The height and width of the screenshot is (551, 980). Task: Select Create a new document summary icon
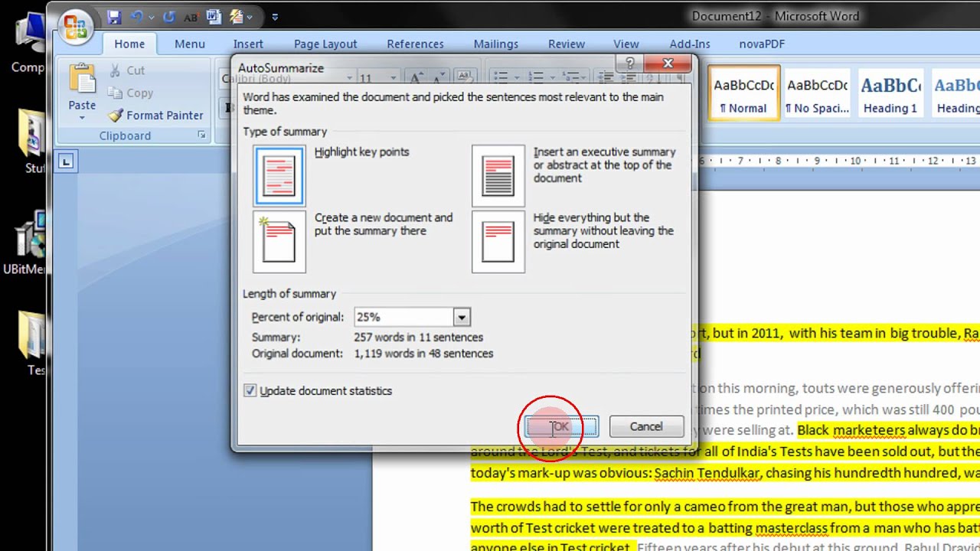[279, 242]
